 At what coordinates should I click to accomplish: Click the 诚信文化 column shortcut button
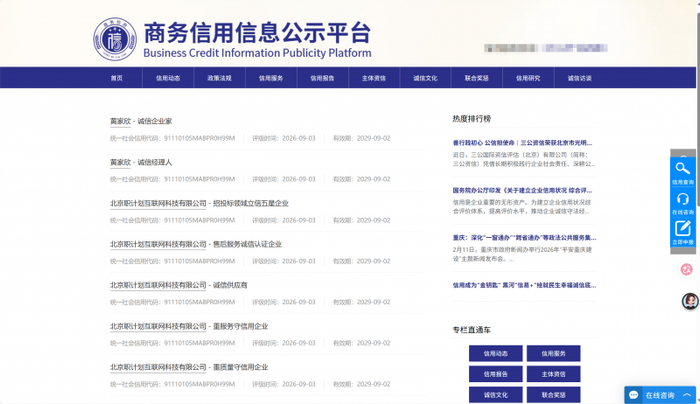pos(496,395)
